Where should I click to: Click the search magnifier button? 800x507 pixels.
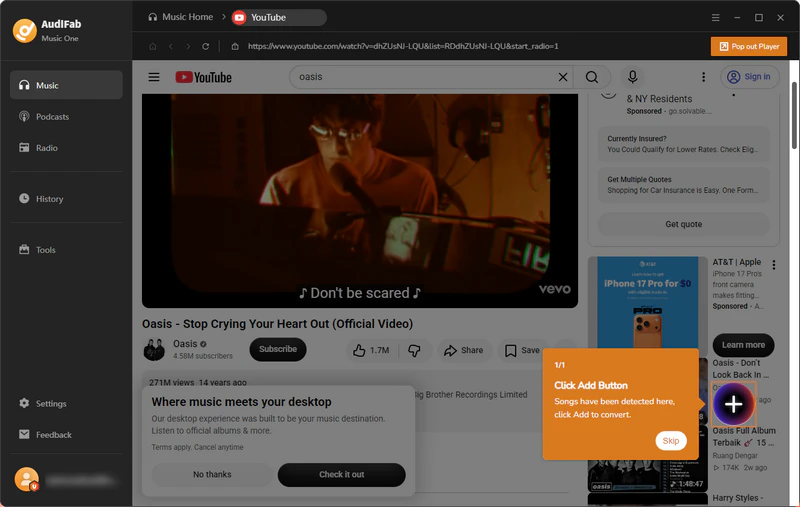pyautogui.click(x=592, y=77)
